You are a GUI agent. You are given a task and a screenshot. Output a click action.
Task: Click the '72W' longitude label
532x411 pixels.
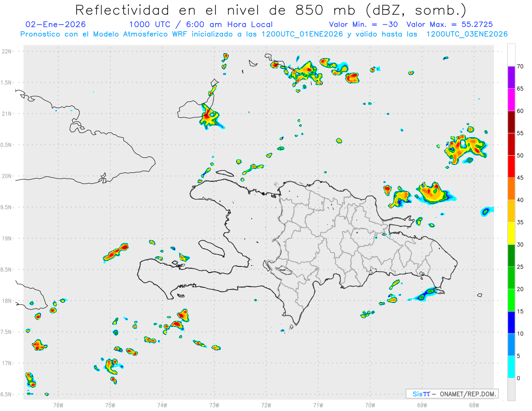(x=266, y=405)
